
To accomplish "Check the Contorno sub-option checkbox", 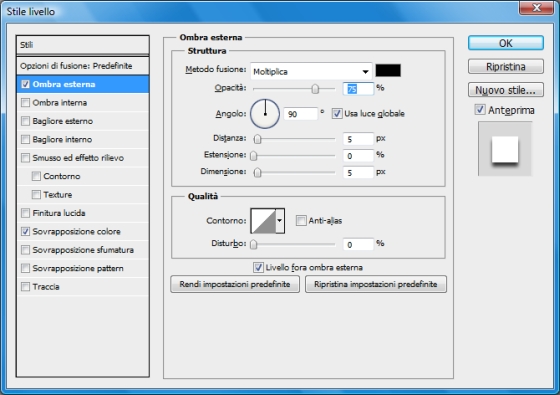I will pos(36,176).
